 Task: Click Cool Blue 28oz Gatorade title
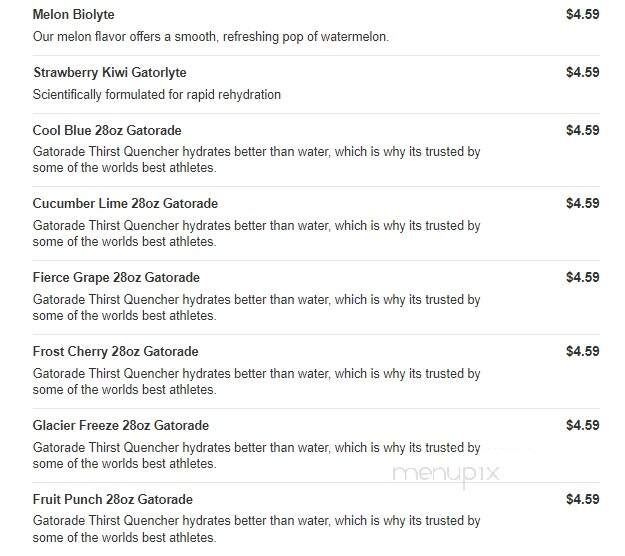(107, 130)
